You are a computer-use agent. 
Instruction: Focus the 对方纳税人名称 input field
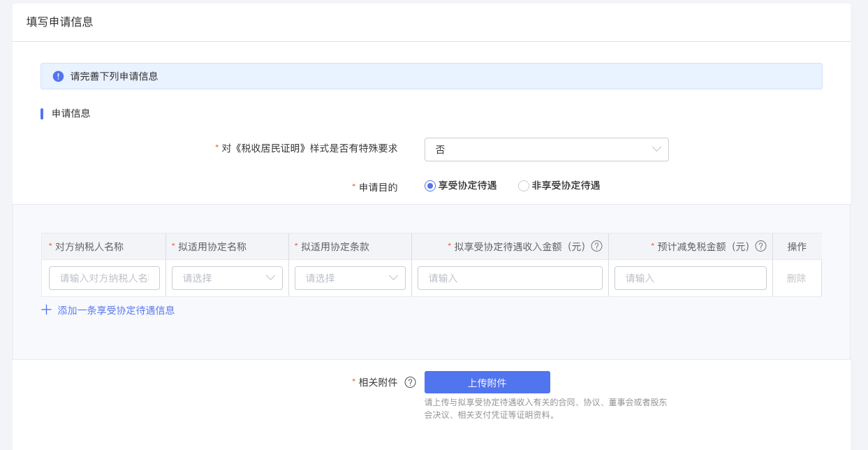104,278
